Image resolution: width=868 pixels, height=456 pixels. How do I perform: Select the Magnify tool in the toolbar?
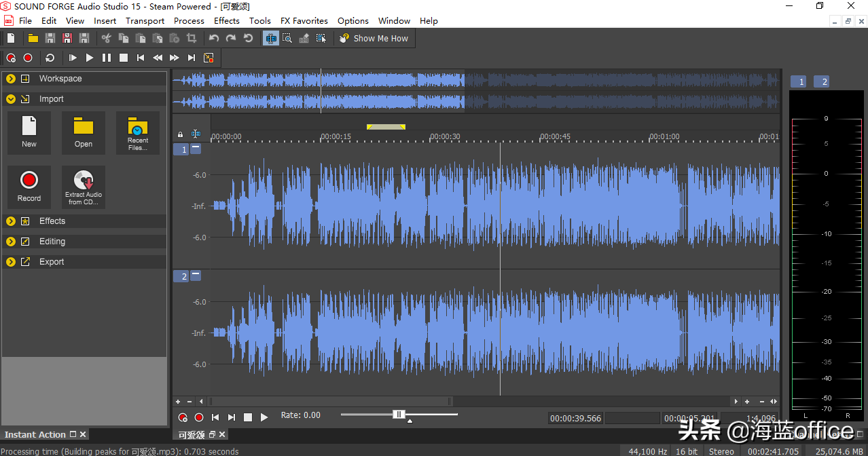[x=287, y=39]
